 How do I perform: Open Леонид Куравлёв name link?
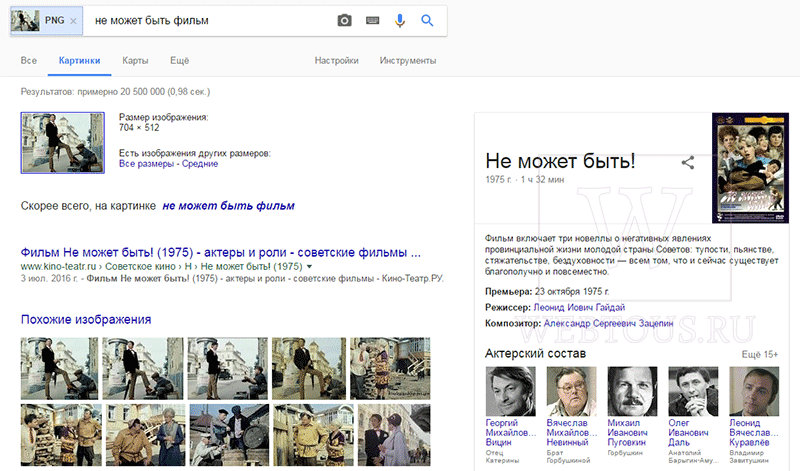click(754, 433)
